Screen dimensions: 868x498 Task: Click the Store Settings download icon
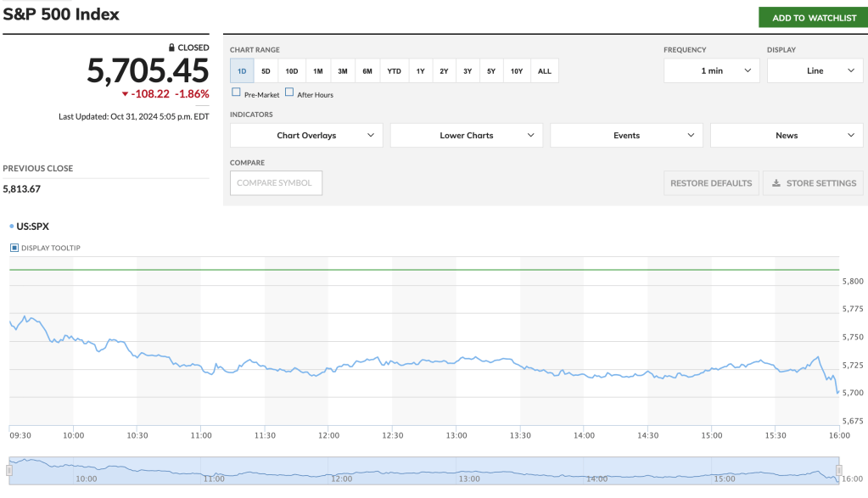pyautogui.click(x=776, y=183)
